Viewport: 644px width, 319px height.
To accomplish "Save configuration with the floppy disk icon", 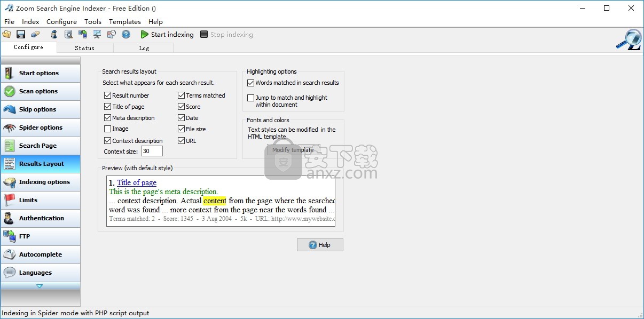I will [21, 35].
